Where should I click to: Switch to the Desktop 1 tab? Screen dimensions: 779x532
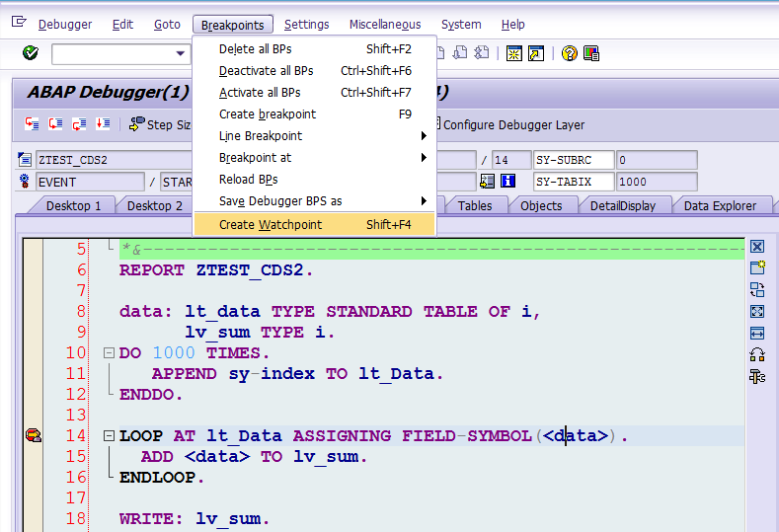pos(73,205)
